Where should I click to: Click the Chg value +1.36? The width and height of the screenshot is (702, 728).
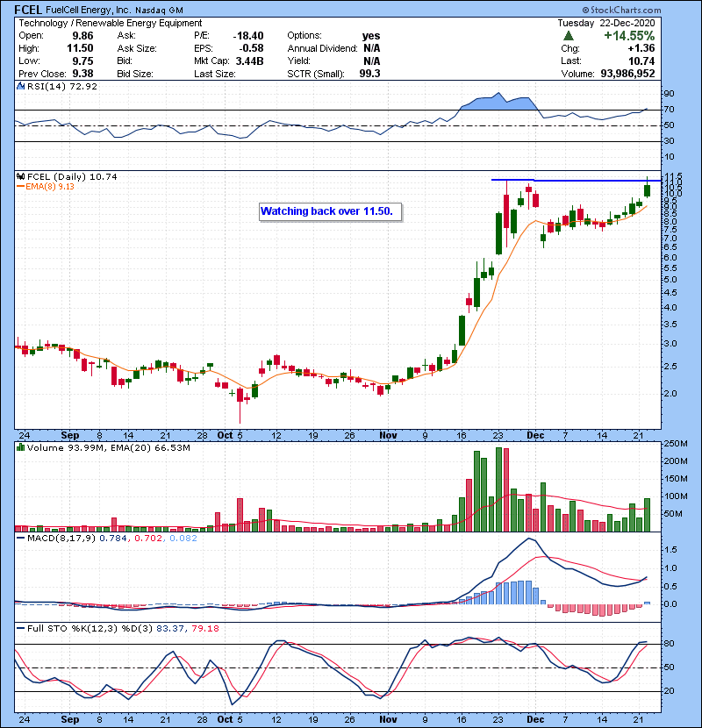641,48
